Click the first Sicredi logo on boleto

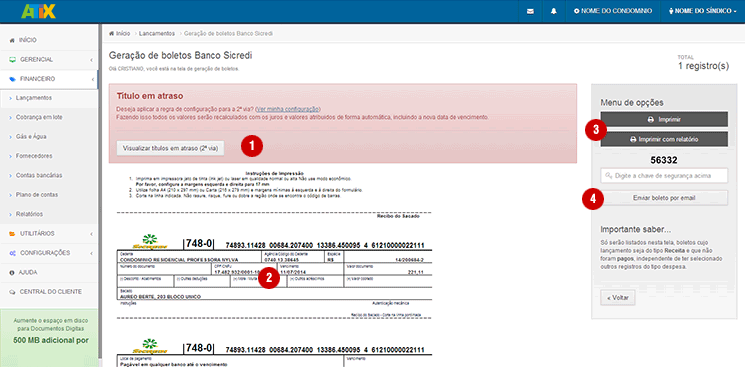149,242
